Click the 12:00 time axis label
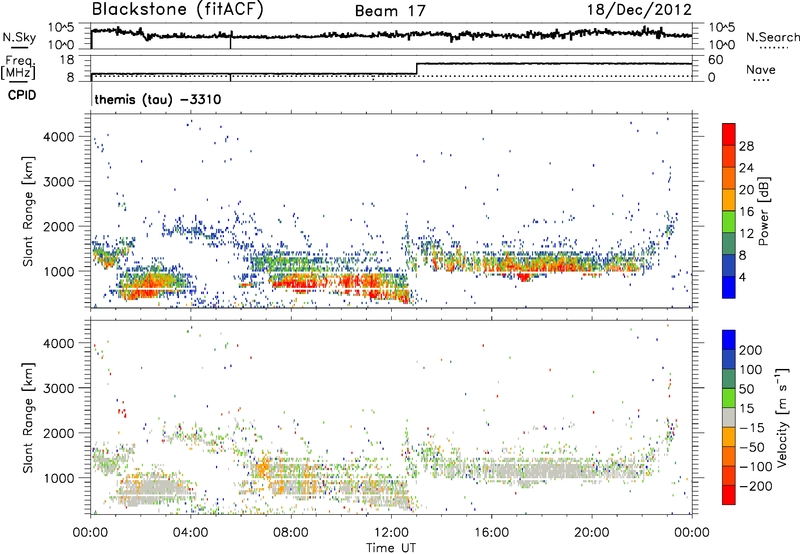 click(x=391, y=533)
